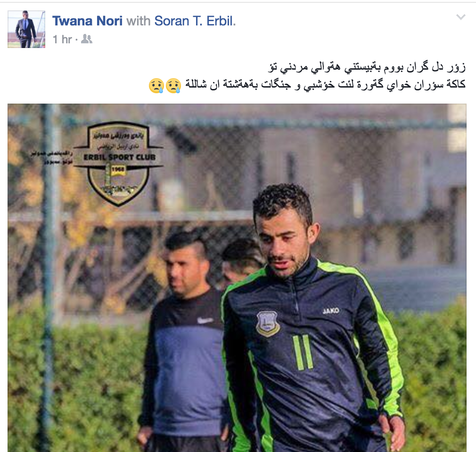Visit Twana Nori's profile name link

coord(88,21)
